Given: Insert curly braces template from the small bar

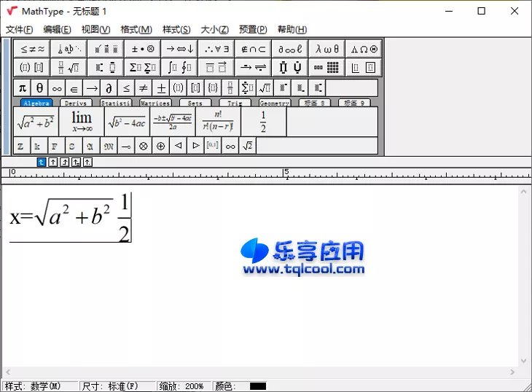Looking at the screenshot, I should pos(213,88).
